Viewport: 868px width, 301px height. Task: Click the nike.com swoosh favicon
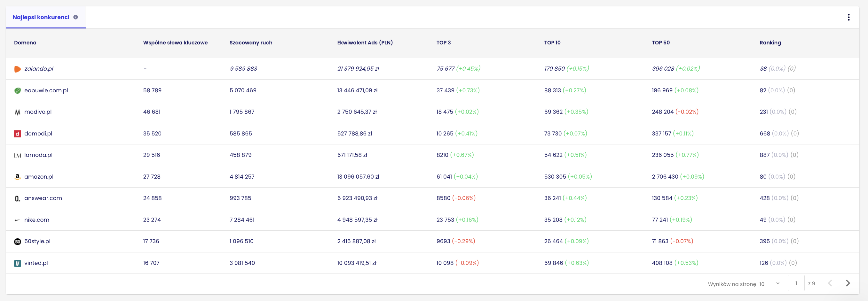[x=18, y=220]
